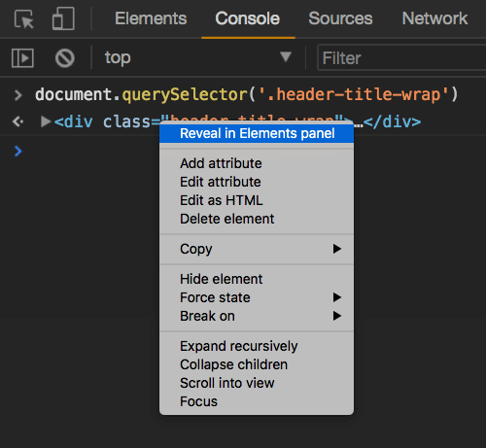
Task: Choose Reveal in Elements panel
Action: (257, 133)
